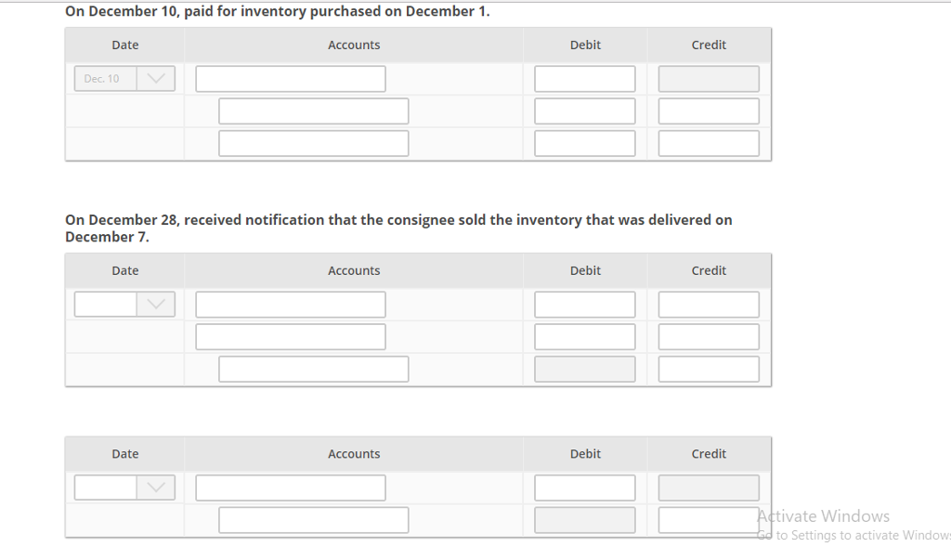Click first-row Debit field in December 28 entry
This screenshot has height=560, width=951.
point(585,305)
